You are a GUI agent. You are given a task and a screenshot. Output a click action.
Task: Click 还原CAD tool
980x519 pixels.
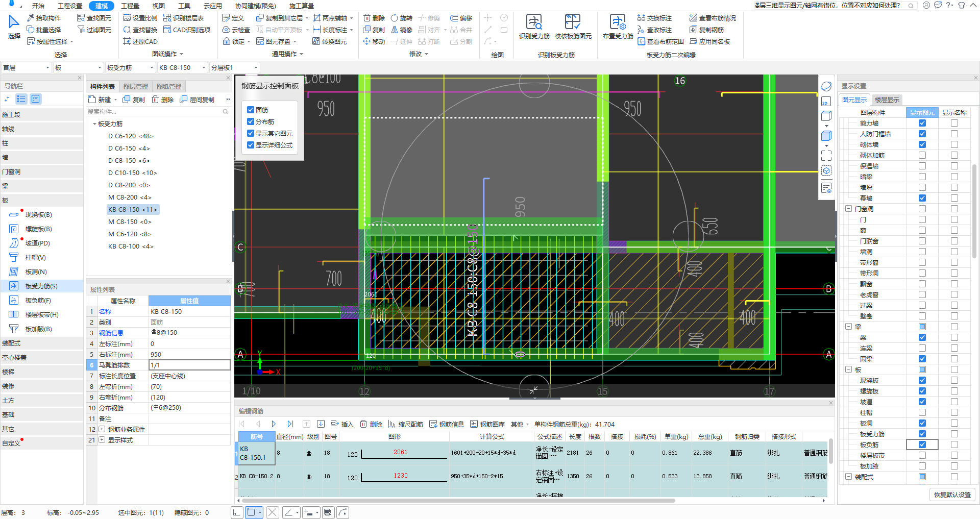coord(140,41)
